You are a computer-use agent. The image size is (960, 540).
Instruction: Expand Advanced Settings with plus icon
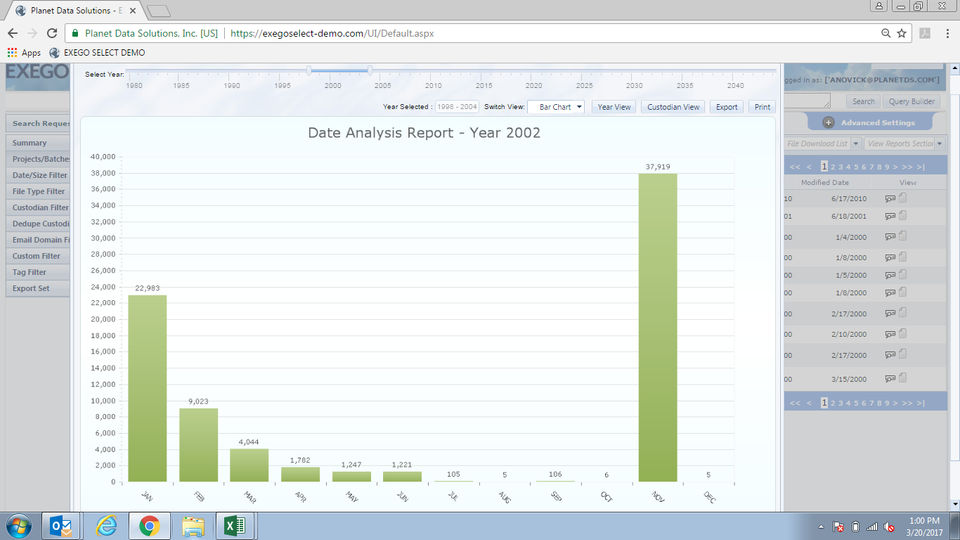[828, 122]
